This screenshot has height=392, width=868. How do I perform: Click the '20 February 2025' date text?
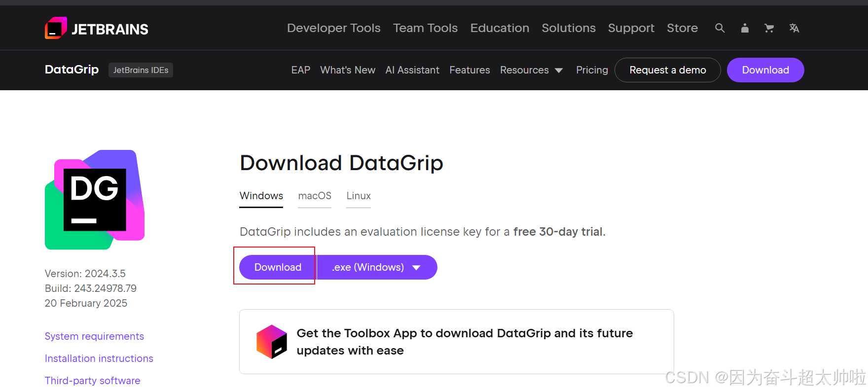pos(86,303)
